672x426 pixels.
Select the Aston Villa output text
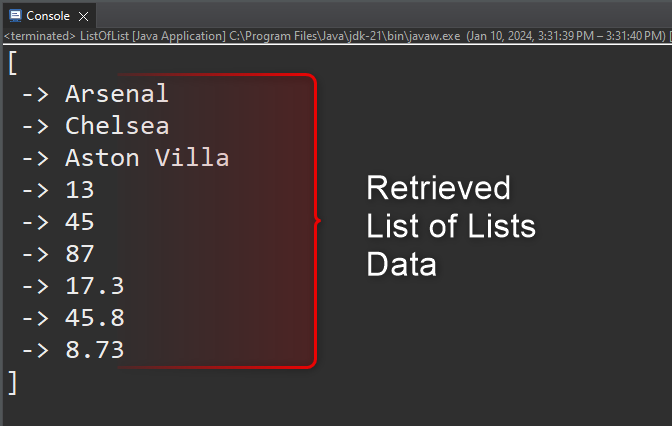(x=147, y=158)
